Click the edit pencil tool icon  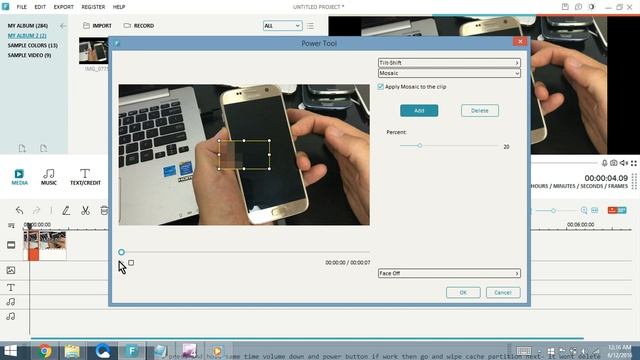(66, 211)
